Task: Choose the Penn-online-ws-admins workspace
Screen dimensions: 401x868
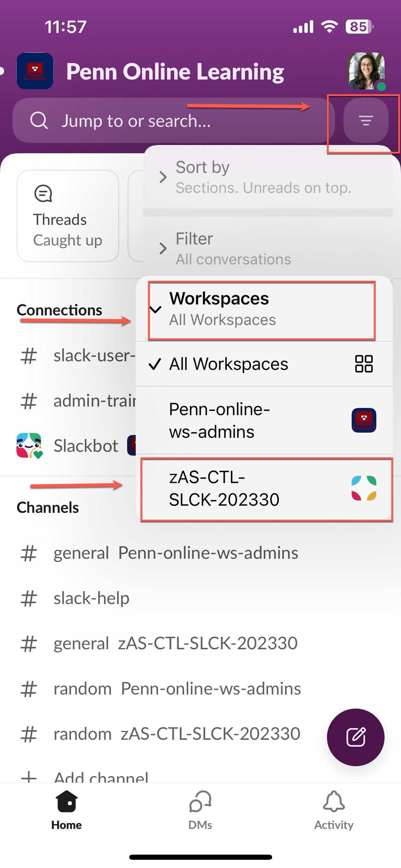Action: coord(264,420)
